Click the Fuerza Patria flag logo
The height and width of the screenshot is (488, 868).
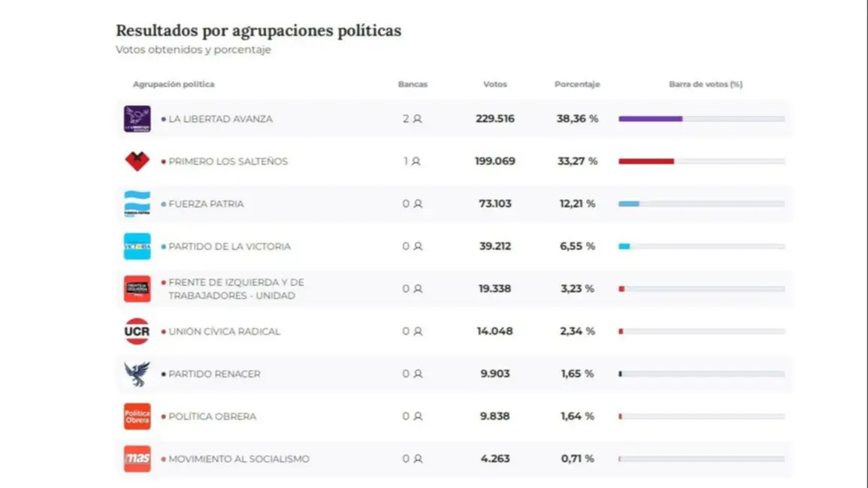click(137, 203)
